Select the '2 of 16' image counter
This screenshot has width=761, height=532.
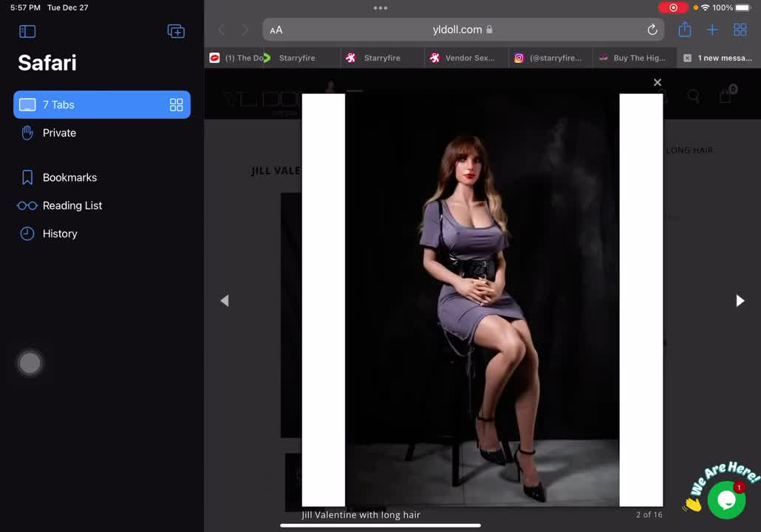(649, 514)
